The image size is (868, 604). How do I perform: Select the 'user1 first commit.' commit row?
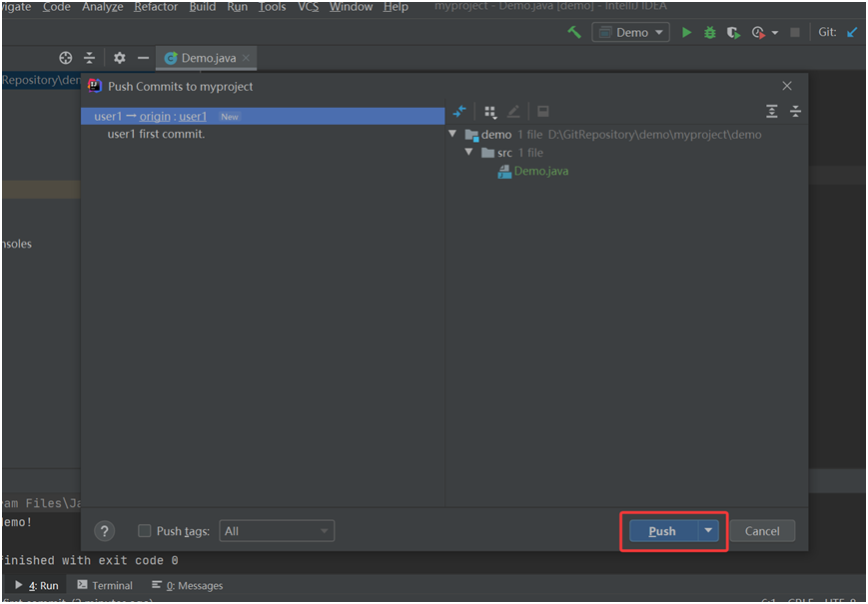coord(156,134)
